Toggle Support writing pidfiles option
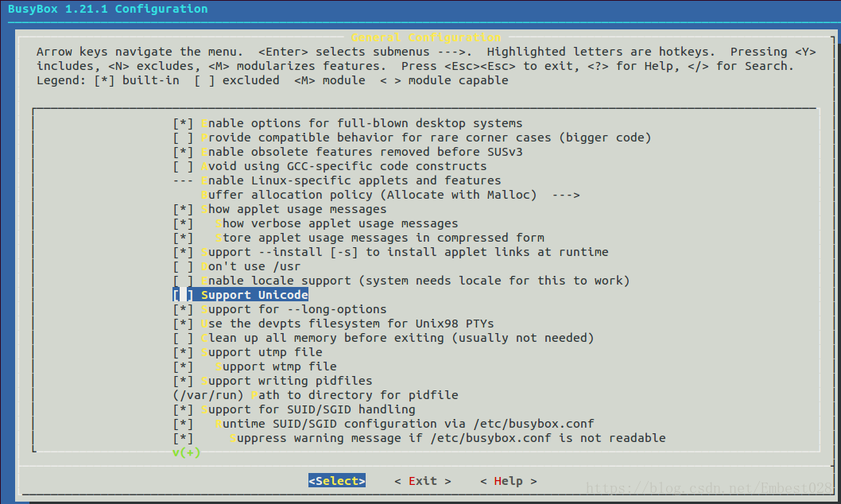This screenshot has height=504, width=841. [x=273, y=382]
